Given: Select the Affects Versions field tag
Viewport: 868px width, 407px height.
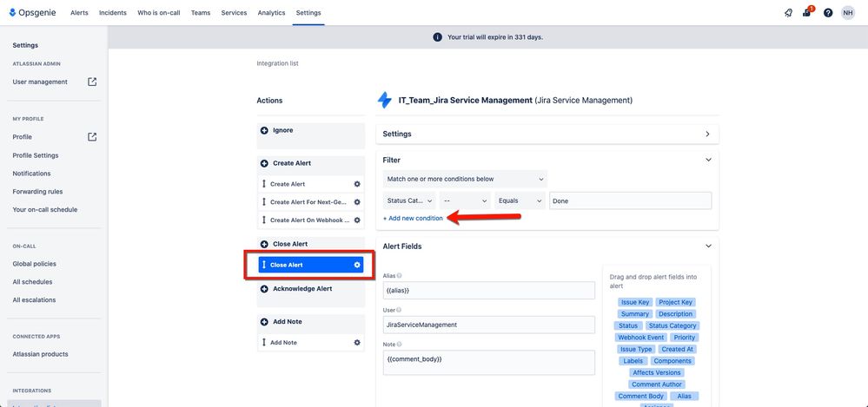Looking at the screenshot, I should (657, 372).
